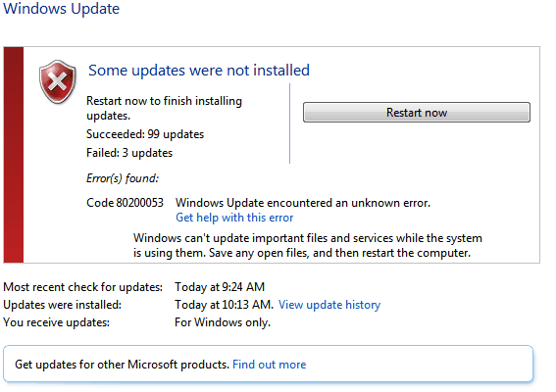
Task: Click the Windows Update page title
Action: (62, 9)
